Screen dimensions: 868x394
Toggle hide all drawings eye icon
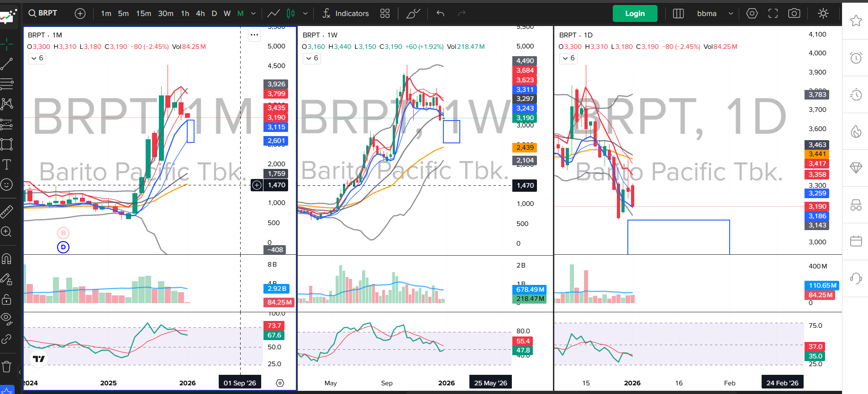7,318
